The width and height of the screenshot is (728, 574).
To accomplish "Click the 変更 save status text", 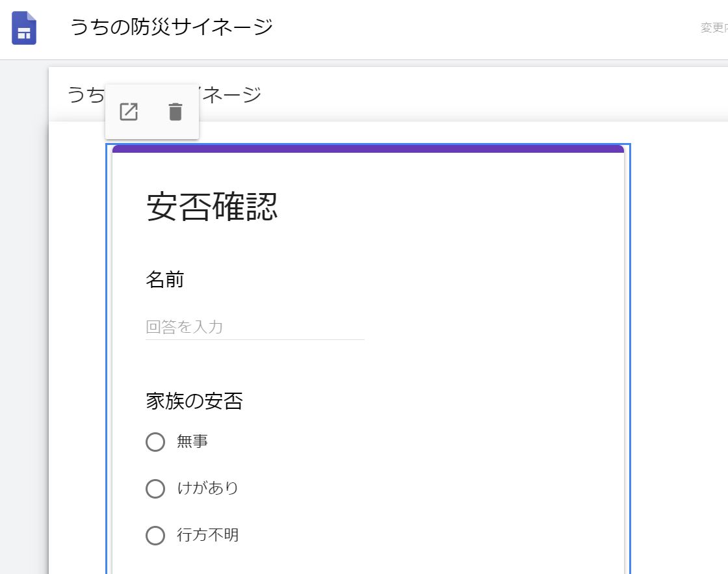I will tap(713, 28).
